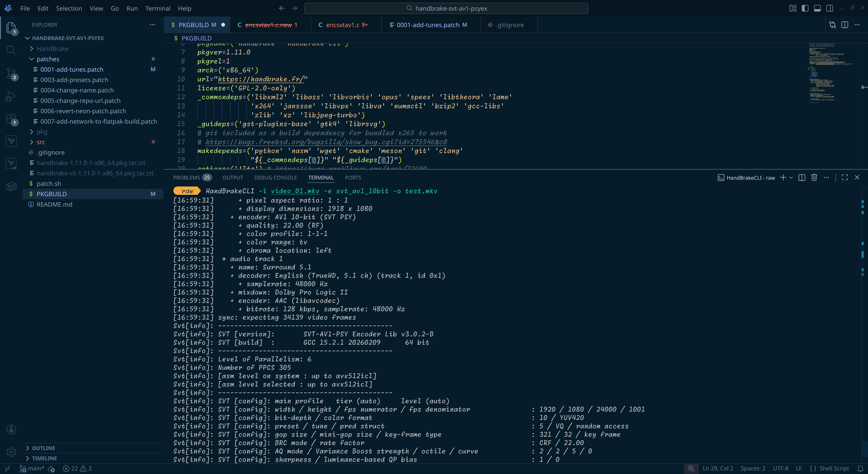Click the Manage gear icon
868x474 pixels.
point(11,452)
